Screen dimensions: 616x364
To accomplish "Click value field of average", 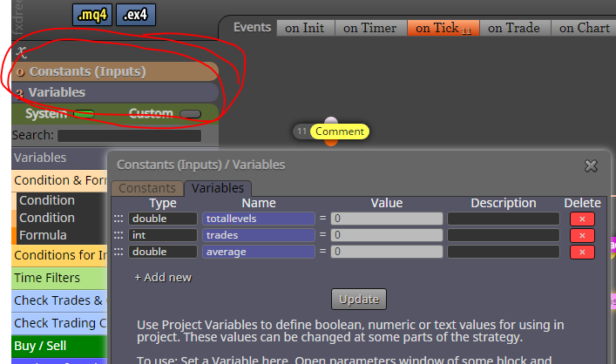I will (387, 252).
